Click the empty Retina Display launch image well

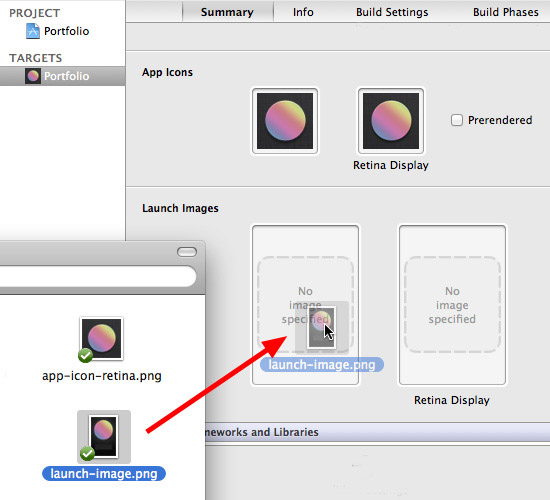(452, 305)
